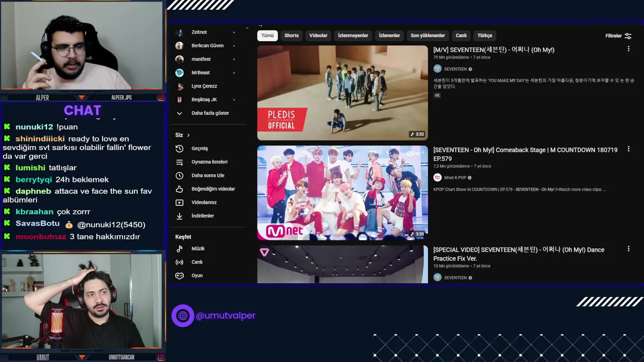Open Comeback Stage M COUNTDOWN video title
Image resolution: width=644 pixels, height=362 pixels.
coord(525,154)
